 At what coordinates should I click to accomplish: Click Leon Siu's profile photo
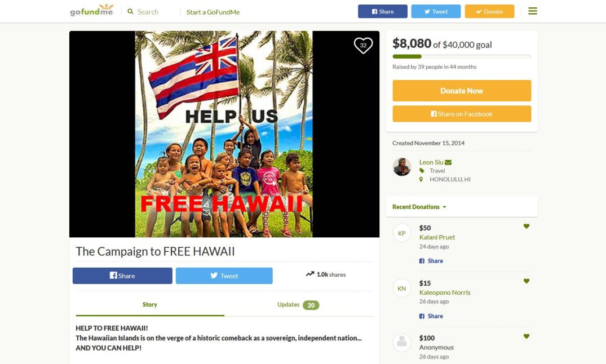click(402, 167)
